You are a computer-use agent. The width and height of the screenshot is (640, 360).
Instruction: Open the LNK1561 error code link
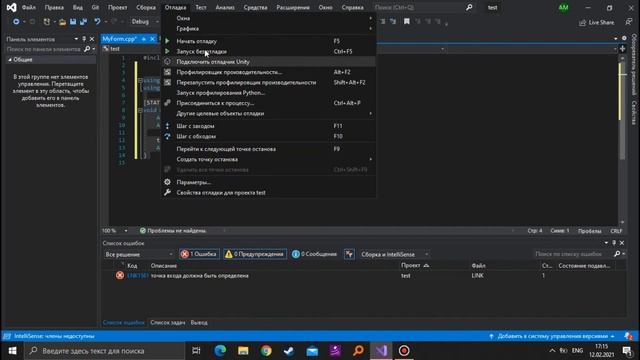(138, 276)
